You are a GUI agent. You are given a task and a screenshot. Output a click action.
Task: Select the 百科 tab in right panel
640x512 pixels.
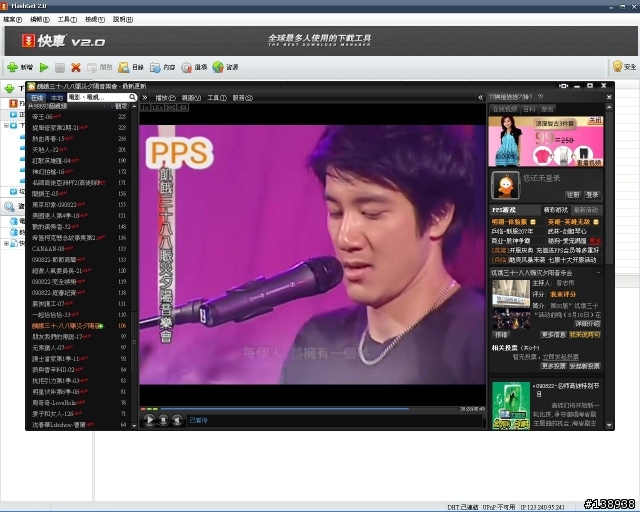pyautogui.click(x=529, y=109)
